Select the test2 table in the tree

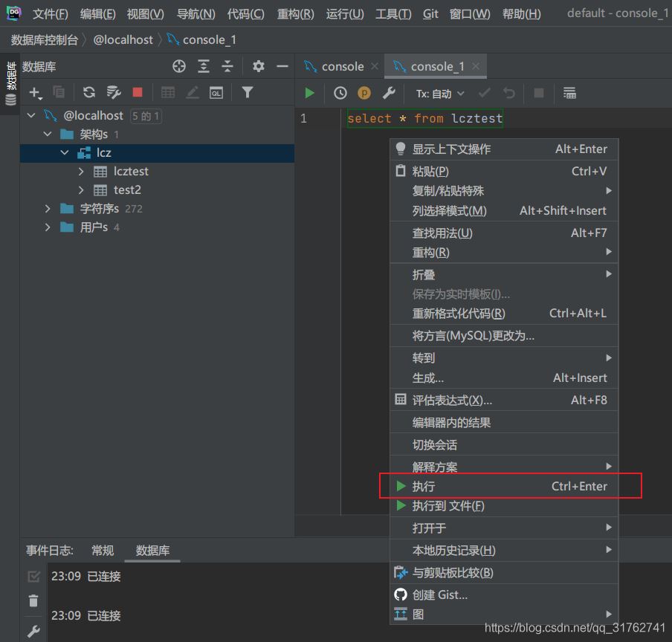tap(127, 190)
